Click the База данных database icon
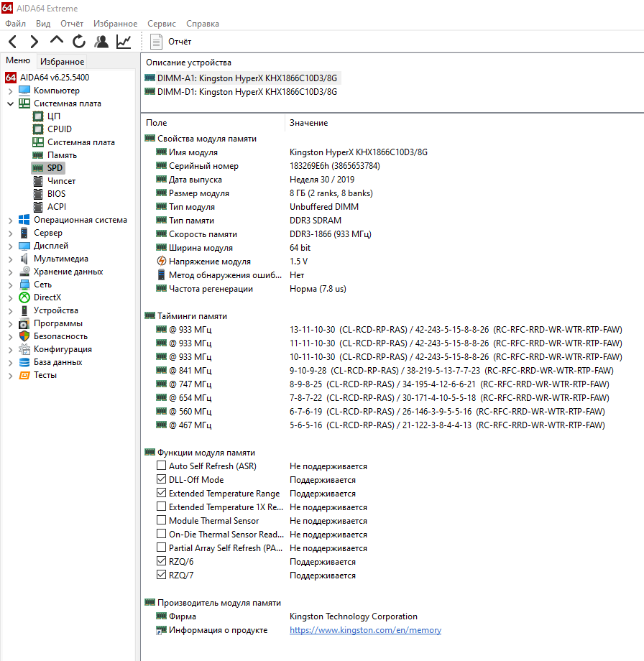This screenshot has height=661, width=644. tap(24, 362)
